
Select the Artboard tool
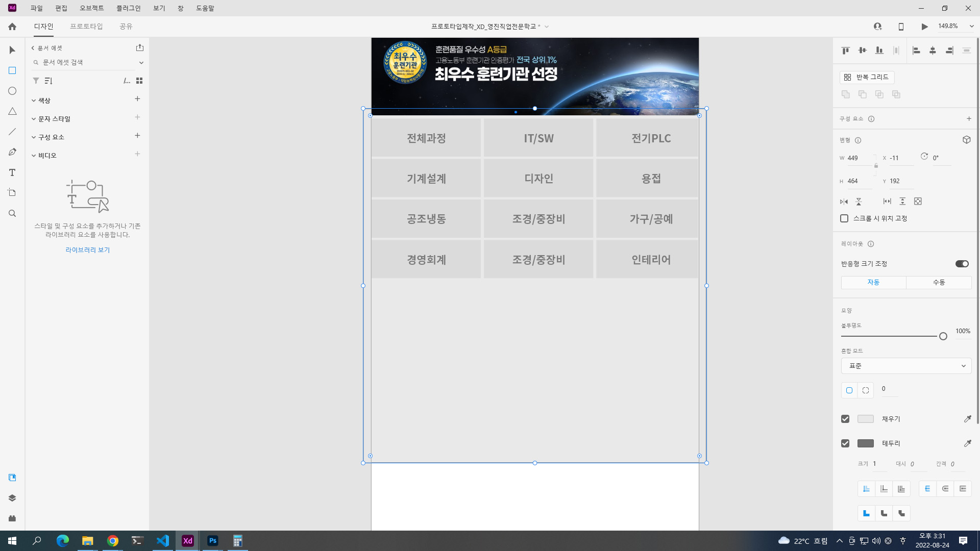tap(12, 193)
